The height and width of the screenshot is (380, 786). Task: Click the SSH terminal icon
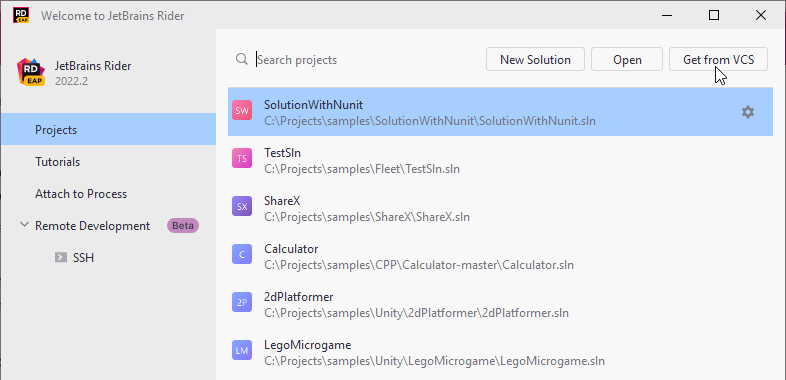coord(61,258)
